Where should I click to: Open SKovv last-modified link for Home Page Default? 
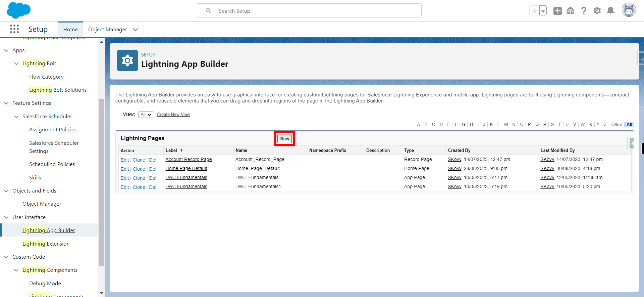(547, 168)
